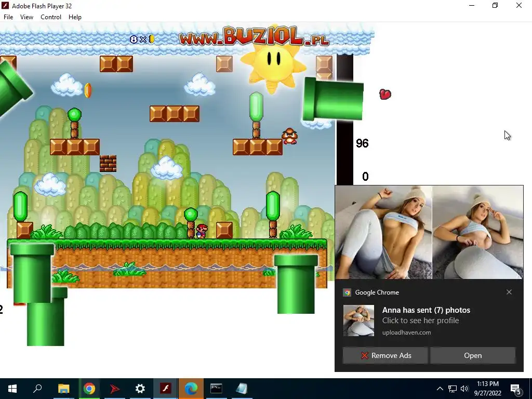Click 'Anna has sent (7) photos' title
This screenshot has width=532, height=399.
(x=426, y=310)
